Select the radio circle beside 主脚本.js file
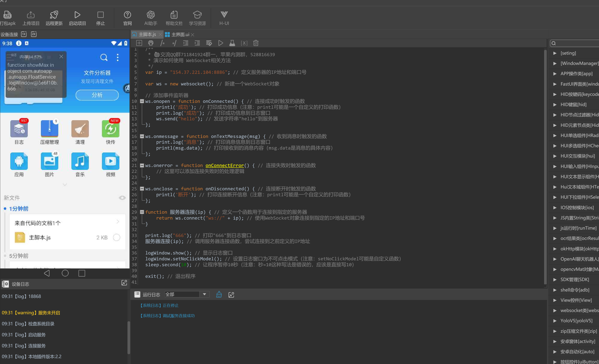The image size is (599, 364). click(x=117, y=237)
